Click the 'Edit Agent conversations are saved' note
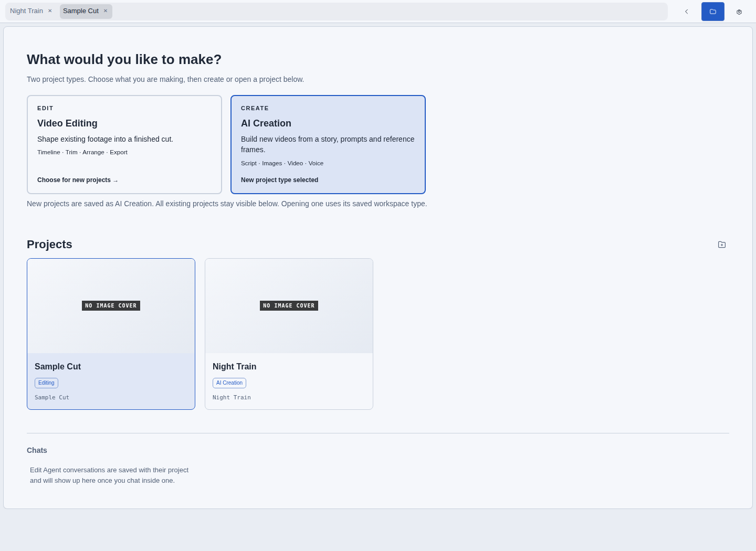The width and height of the screenshot is (756, 551). click(x=109, y=475)
